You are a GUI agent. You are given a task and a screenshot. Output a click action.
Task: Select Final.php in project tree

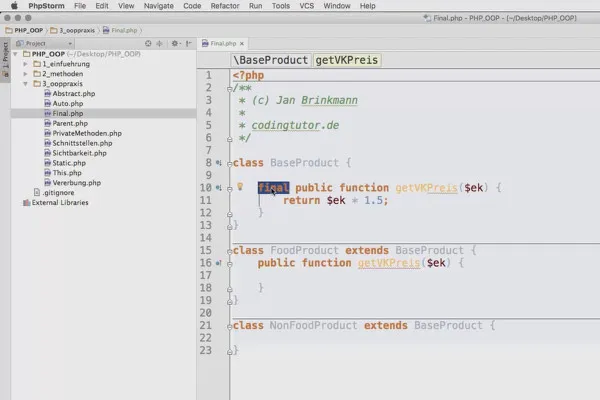(103, 113)
